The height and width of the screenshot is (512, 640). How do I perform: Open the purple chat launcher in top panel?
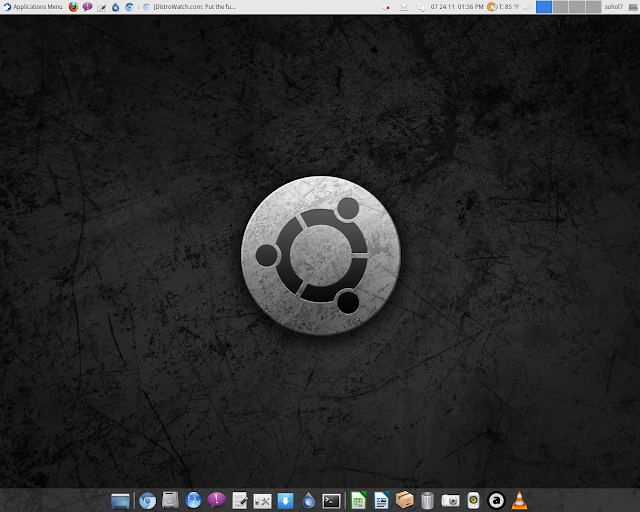point(87,7)
